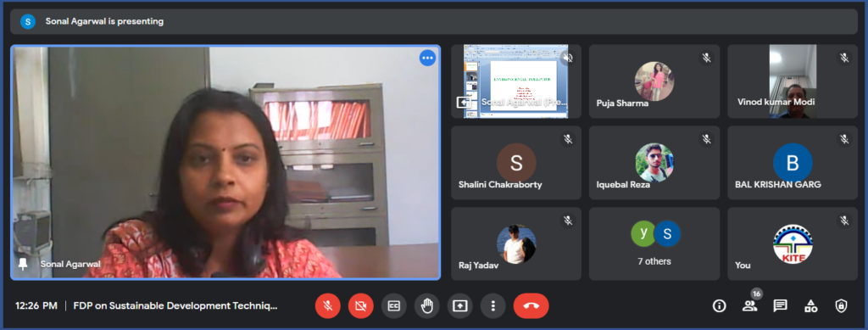Open more options three-dot menu in toolbar
Screen dimensions: 868x330
tap(492, 305)
